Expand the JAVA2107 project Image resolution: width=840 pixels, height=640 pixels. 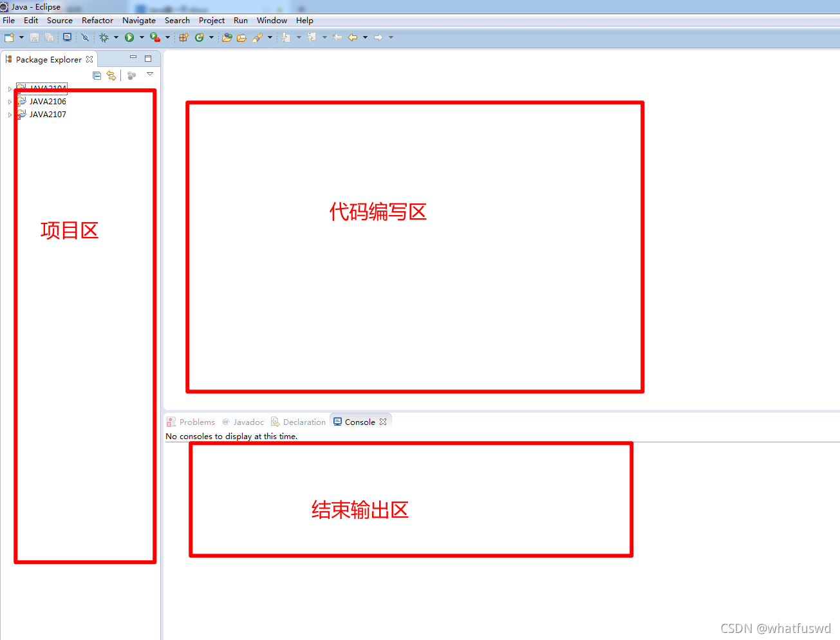10,114
